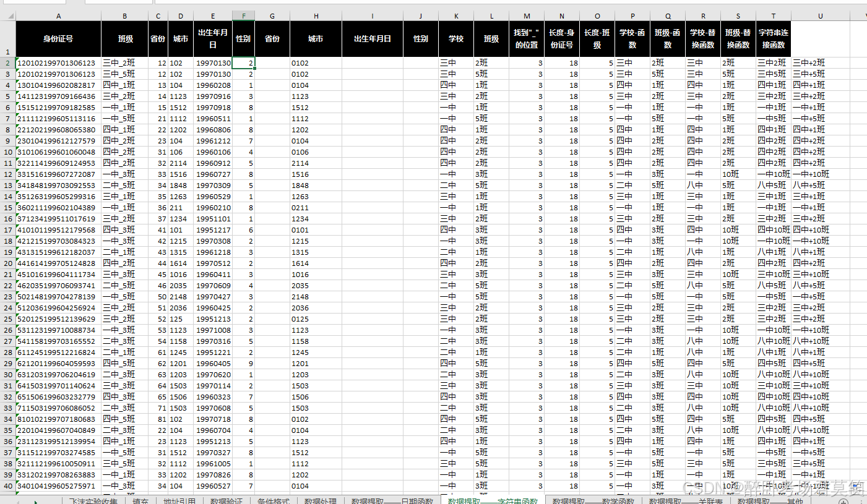Click the 身份证号 header cell
The width and height of the screenshot is (867, 504).
(58, 39)
